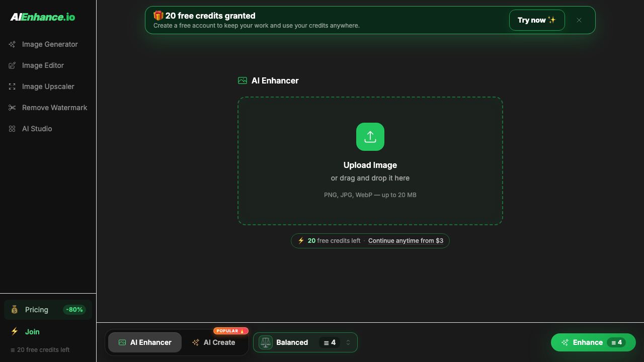Switch to AI Enhancer mode tab
Image resolution: width=644 pixels, height=362 pixels.
tap(145, 342)
